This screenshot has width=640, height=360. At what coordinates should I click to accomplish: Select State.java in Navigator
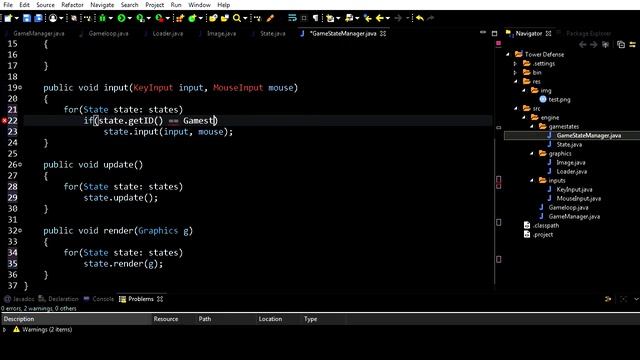569,144
